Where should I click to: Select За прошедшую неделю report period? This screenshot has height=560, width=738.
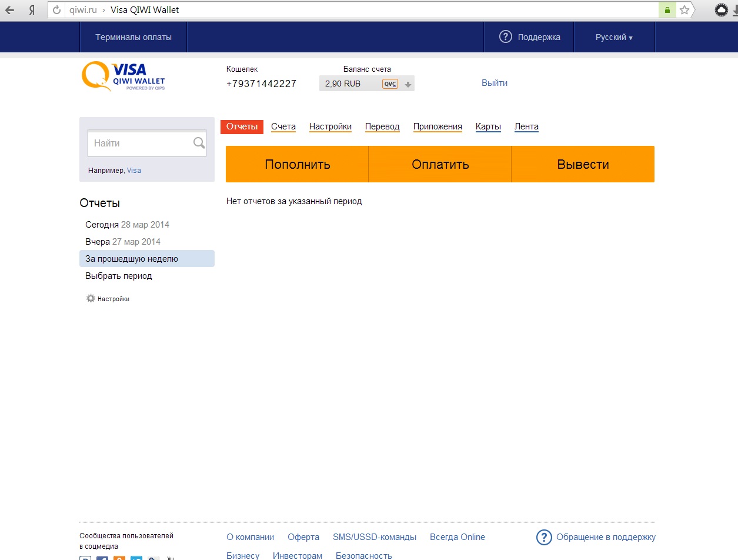pos(147,258)
